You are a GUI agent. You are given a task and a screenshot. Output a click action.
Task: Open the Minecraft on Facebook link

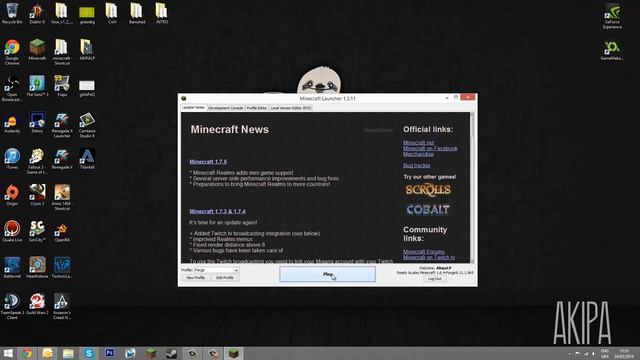coord(430,148)
